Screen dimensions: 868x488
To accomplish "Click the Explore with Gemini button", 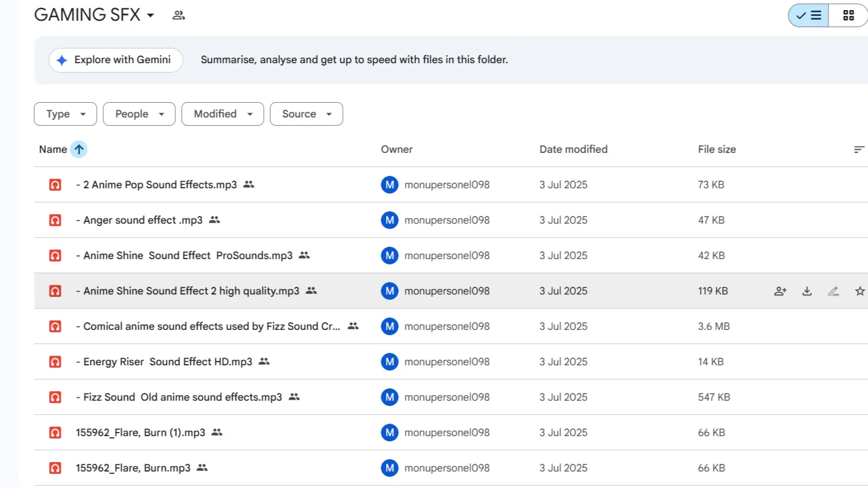I will pyautogui.click(x=116, y=60).
